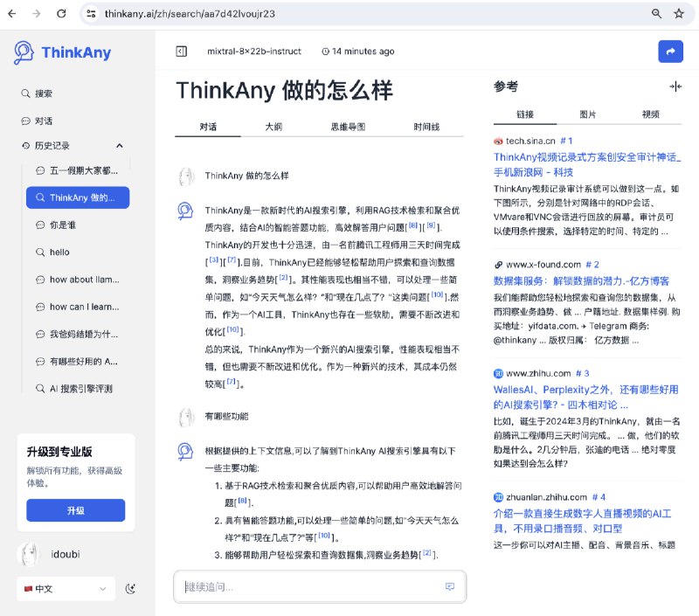Open history item 五一假期大家都...
699x616 pixels.
coord(77,170)
